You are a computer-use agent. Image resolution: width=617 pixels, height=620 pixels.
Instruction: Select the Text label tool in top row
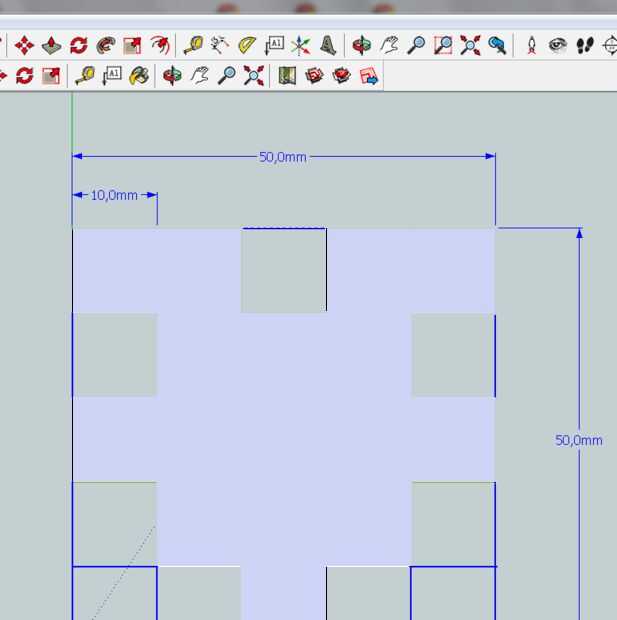tap(274, 45)
